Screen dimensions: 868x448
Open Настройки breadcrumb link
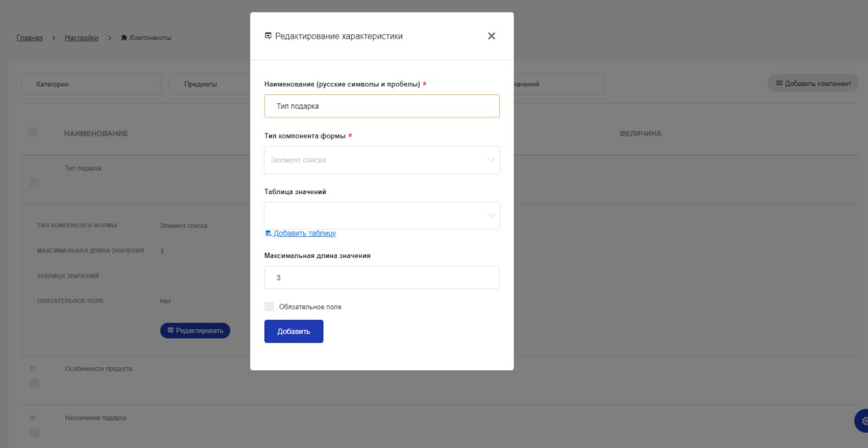[81, 37]
